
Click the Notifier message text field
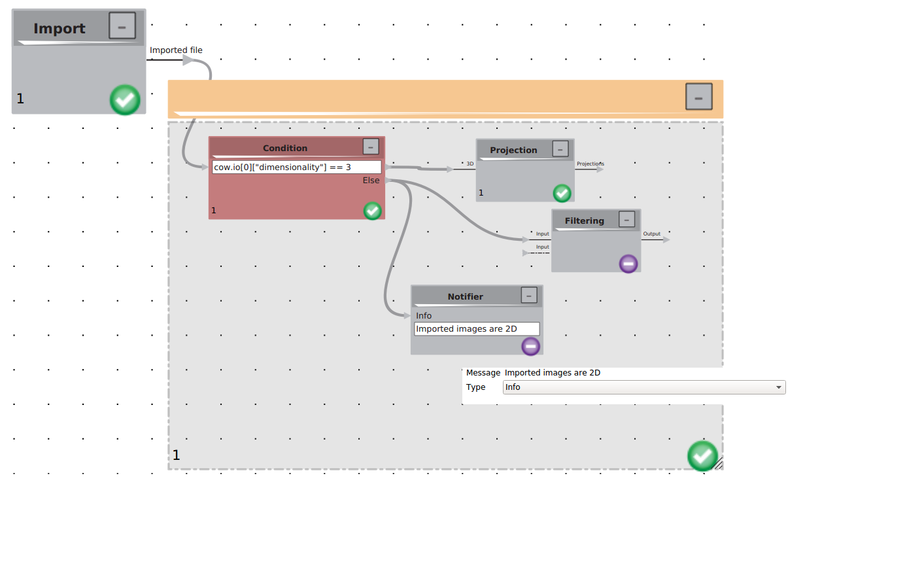pyautogui.click(x=477, y=329)
